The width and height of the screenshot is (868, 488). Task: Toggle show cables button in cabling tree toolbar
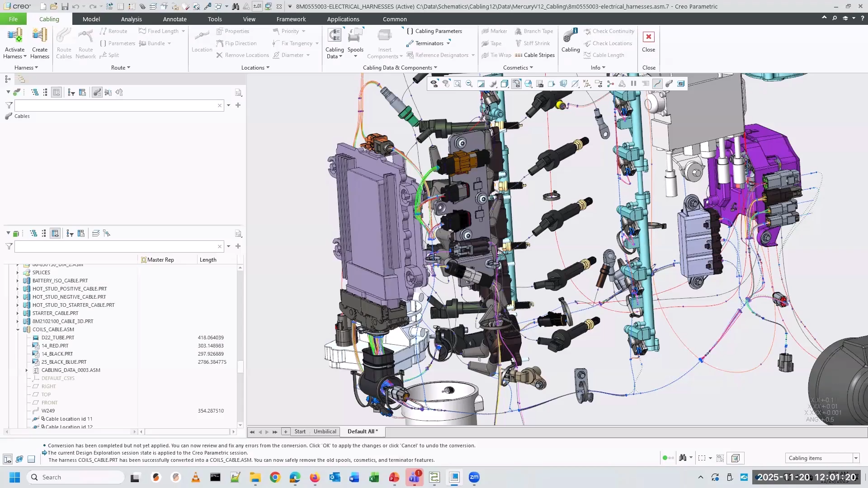click(x=97, y=93)
